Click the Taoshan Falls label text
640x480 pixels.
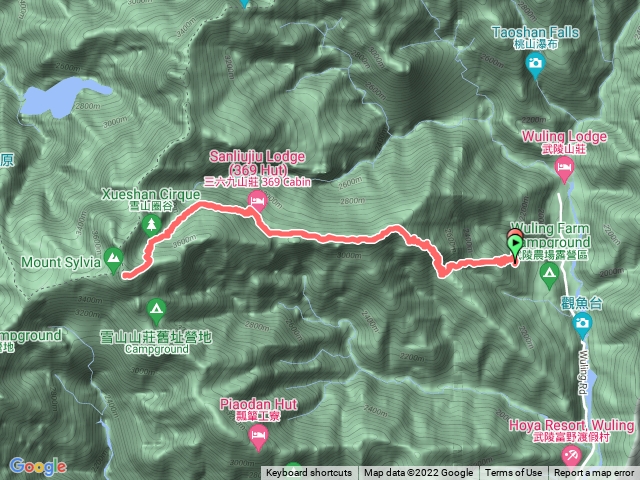(x=535, y=32)
